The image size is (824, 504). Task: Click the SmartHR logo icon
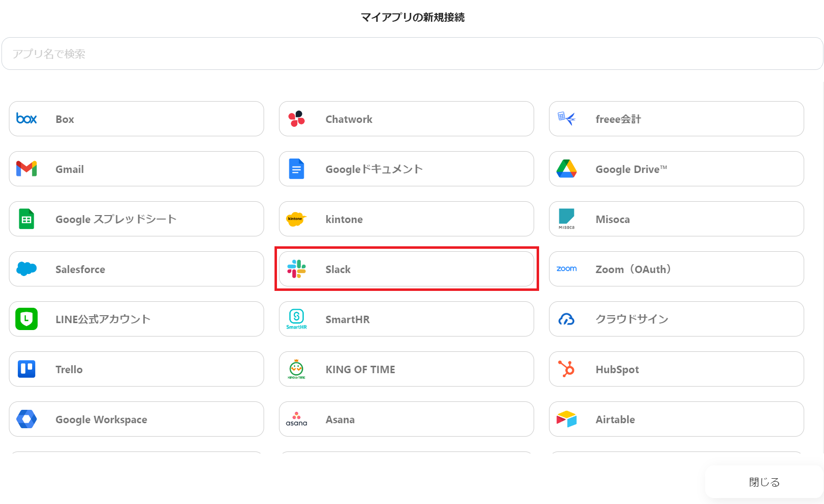296,319
